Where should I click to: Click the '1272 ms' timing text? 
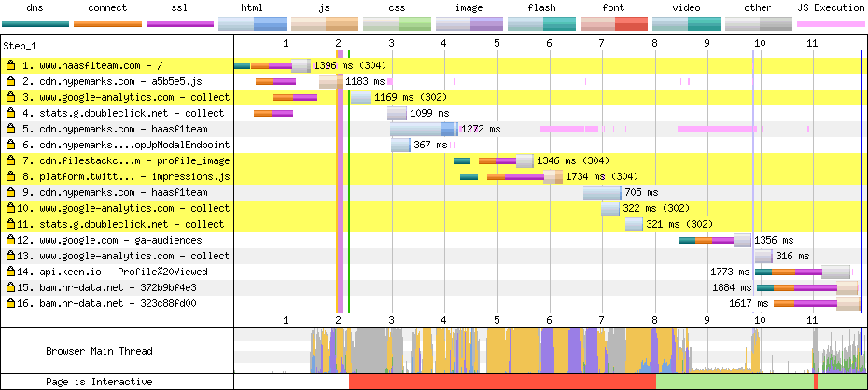pos(481,129)
